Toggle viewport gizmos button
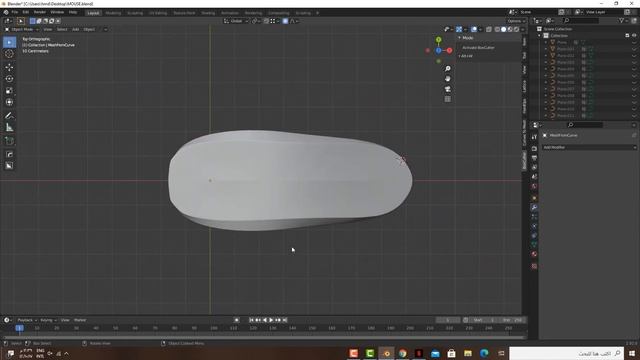The image size is (640, 360). [459, 29]
